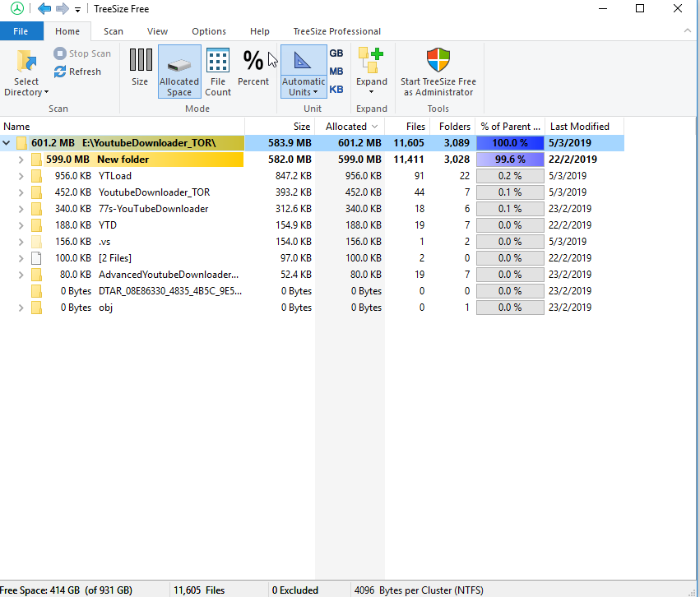Open the Expand dropdown arrow

point(372,92)
